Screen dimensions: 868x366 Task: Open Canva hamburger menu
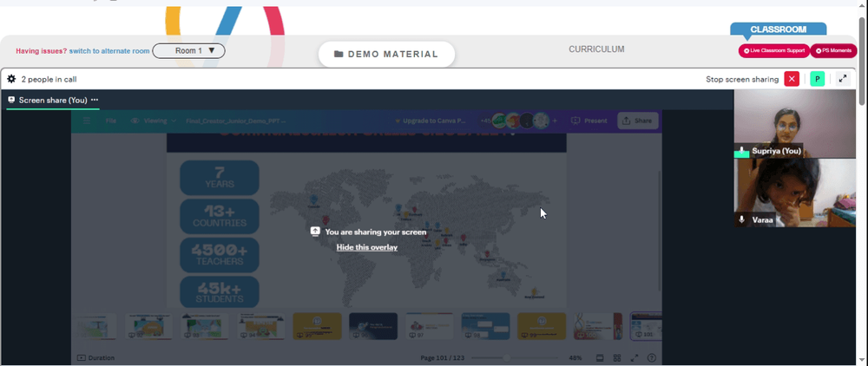click(87, 121)
